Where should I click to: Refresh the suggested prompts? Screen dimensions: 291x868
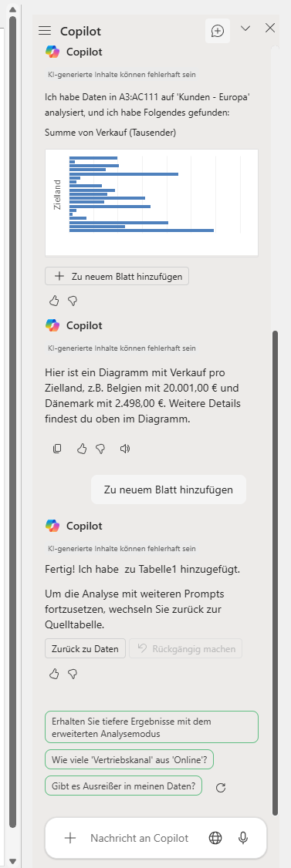point(221,788)
